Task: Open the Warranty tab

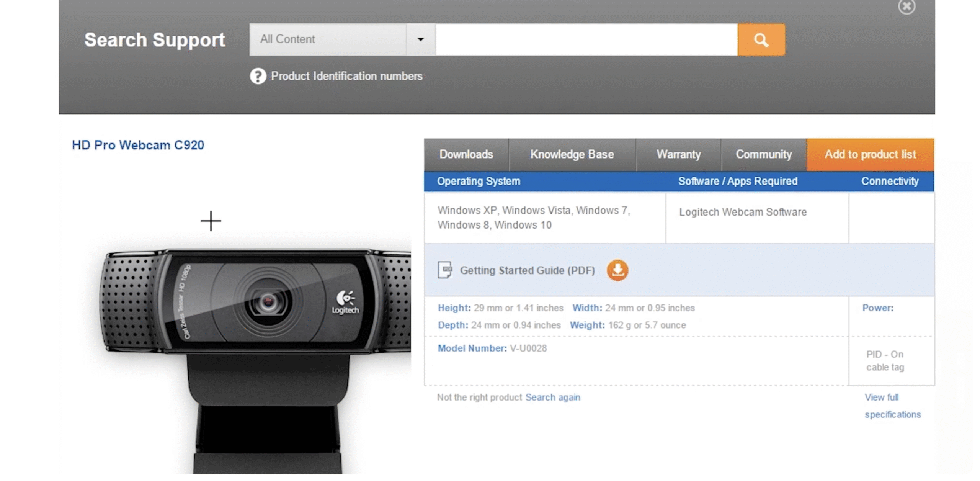Action: (678, 154)
